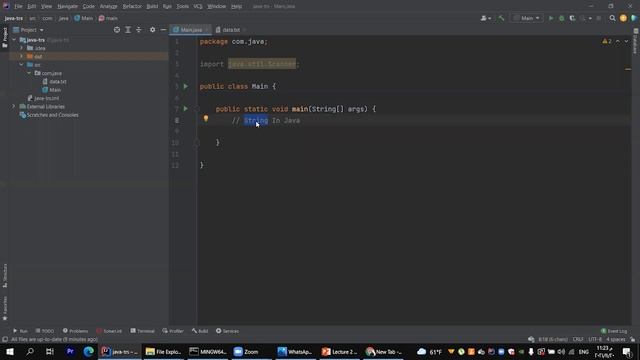Start debugging with the bug icon
Image resolution: width=640 pixels, height=360 pixels.
click(x=562, y=18)
